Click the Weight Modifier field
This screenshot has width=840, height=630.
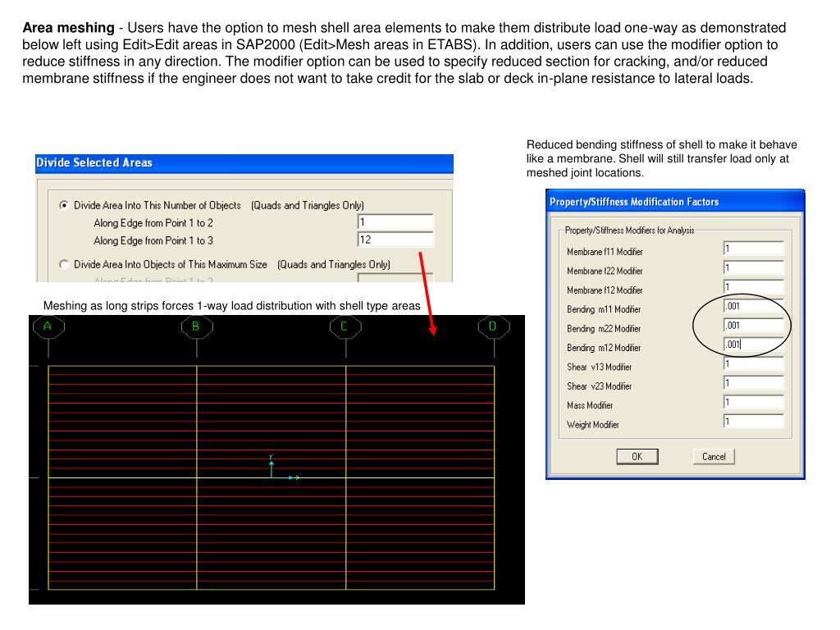753,422
